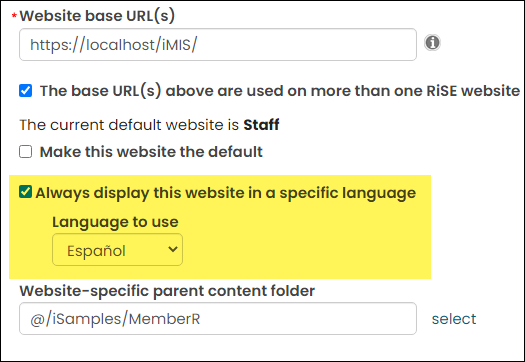Click the Website-specific parent content folder label
The height and width of the screenshot is (362, 525).
pos(167,291)
